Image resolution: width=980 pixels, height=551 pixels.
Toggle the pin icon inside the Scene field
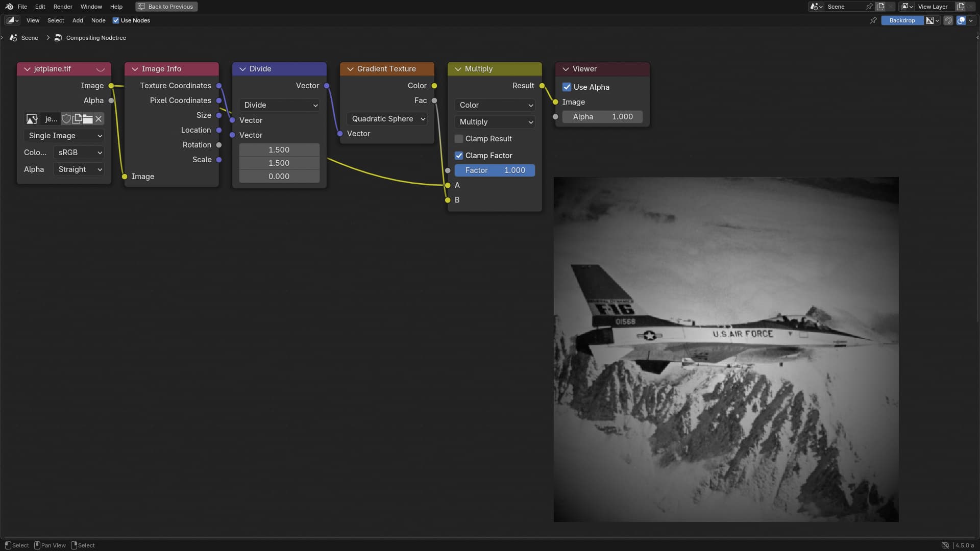869,7
